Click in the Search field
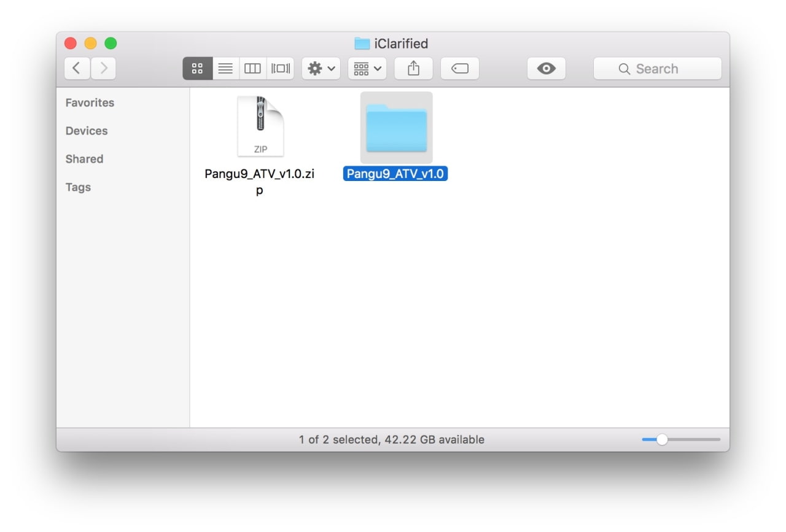The width and height of the screenshot is (786, 532). click(x=657, y=69)
